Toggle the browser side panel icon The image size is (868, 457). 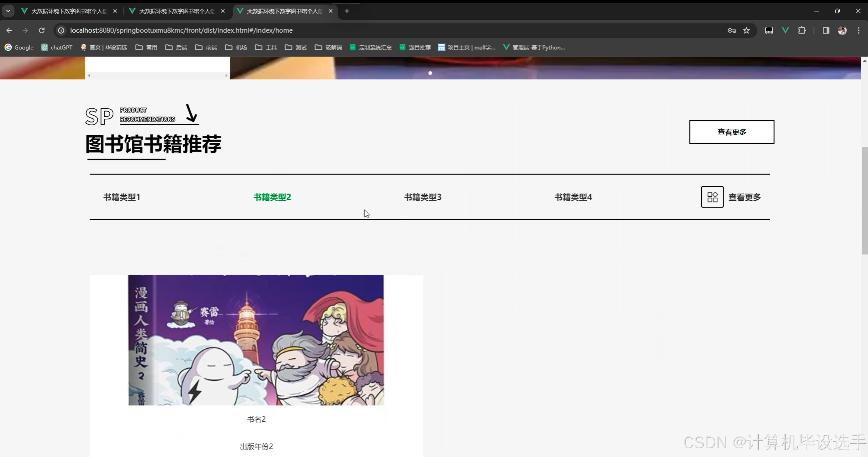point(826,30)
